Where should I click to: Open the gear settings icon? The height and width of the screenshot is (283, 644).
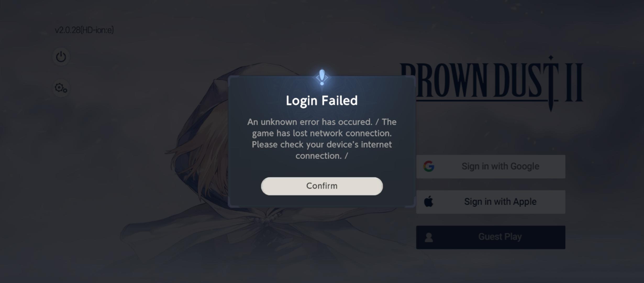pyautogui.click(x=61, y=88)
